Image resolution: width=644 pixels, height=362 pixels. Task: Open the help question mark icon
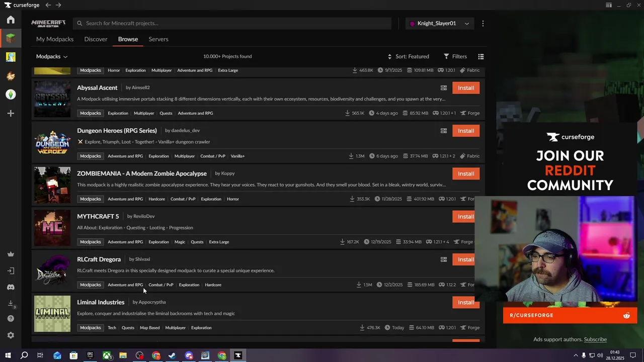point(11,318)
